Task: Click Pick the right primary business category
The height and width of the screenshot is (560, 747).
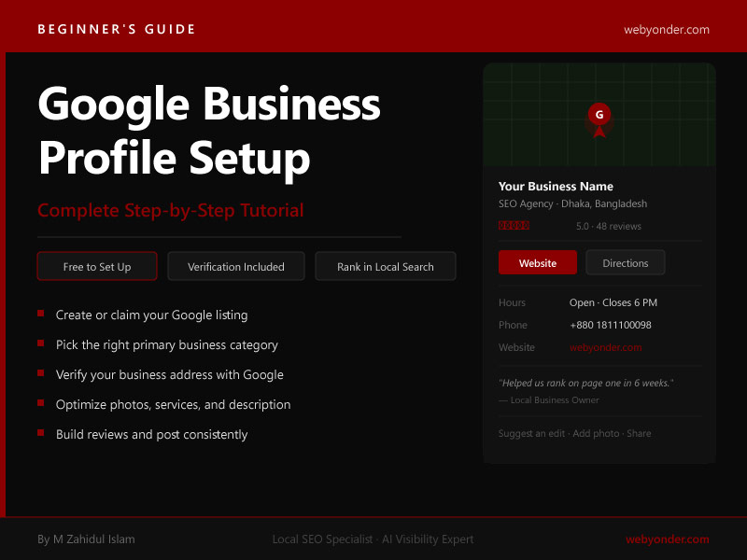Action: point(167,345)
